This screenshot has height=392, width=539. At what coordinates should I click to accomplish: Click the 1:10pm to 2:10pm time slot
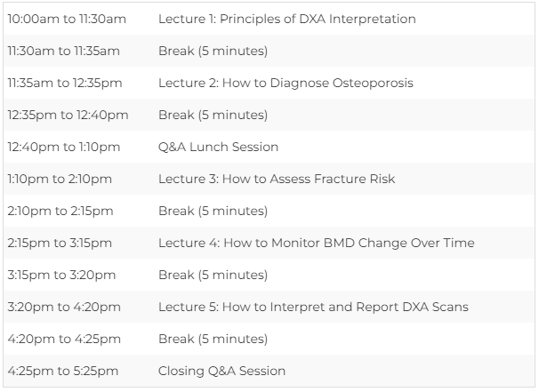[x=60, y=179]
